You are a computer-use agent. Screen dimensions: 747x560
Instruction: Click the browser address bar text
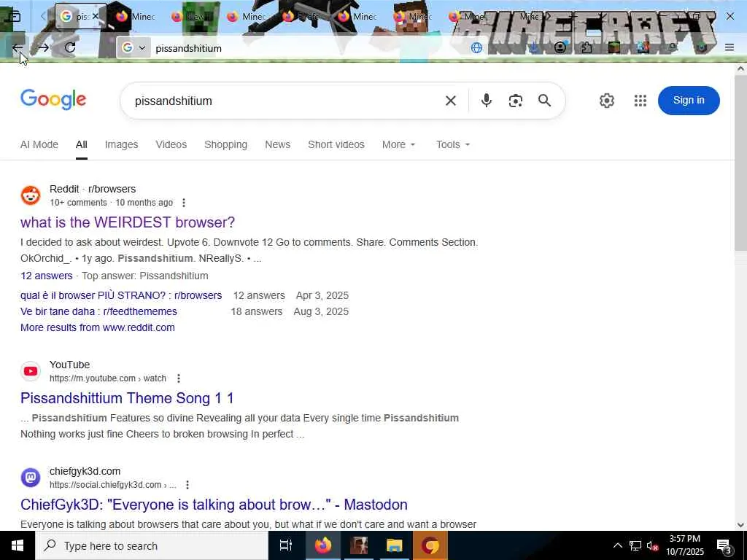(x=189, y=48)
